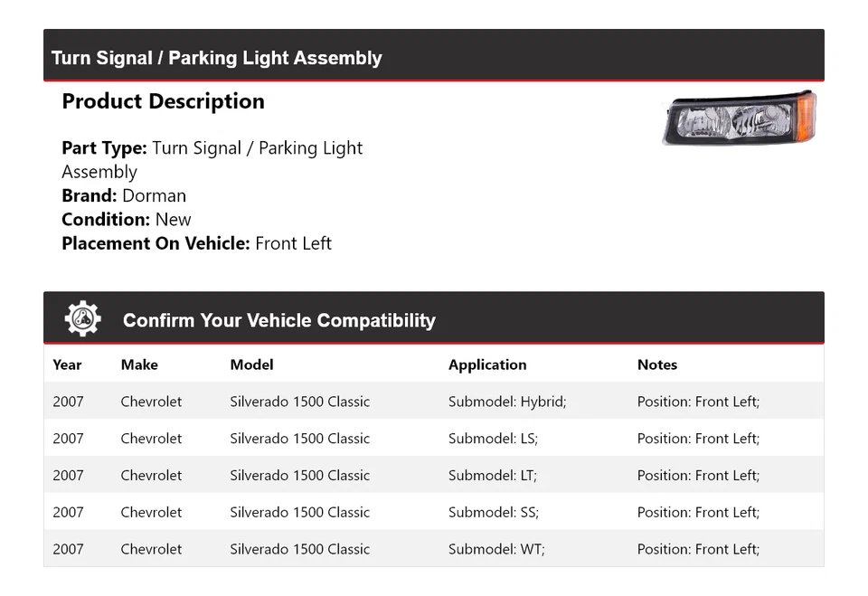This screenshot has width=868, height=596.
Task: Click the Turn Signal / Parking Light Assembly header
Action: tap(217, 58)
